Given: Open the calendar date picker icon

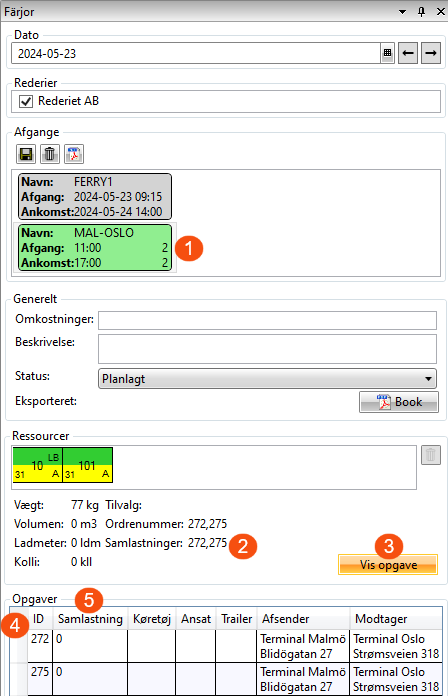Looking at the screenshot, I should [387, 53].
